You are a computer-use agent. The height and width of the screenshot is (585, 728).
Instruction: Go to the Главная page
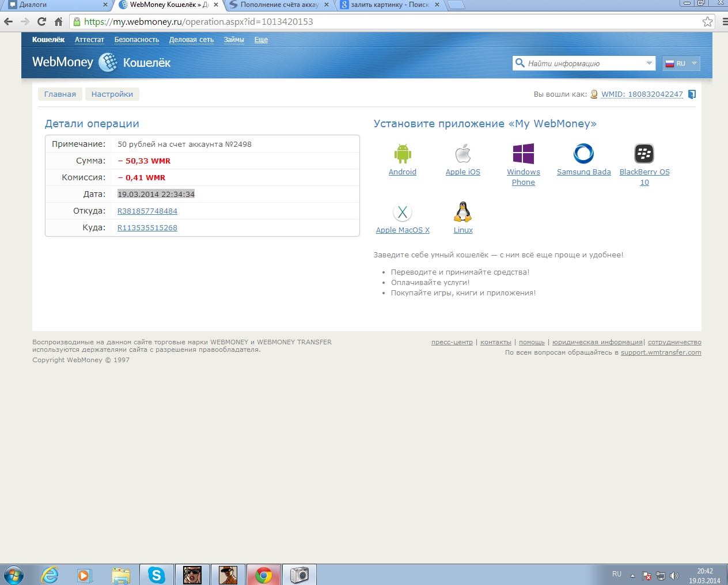60,94
